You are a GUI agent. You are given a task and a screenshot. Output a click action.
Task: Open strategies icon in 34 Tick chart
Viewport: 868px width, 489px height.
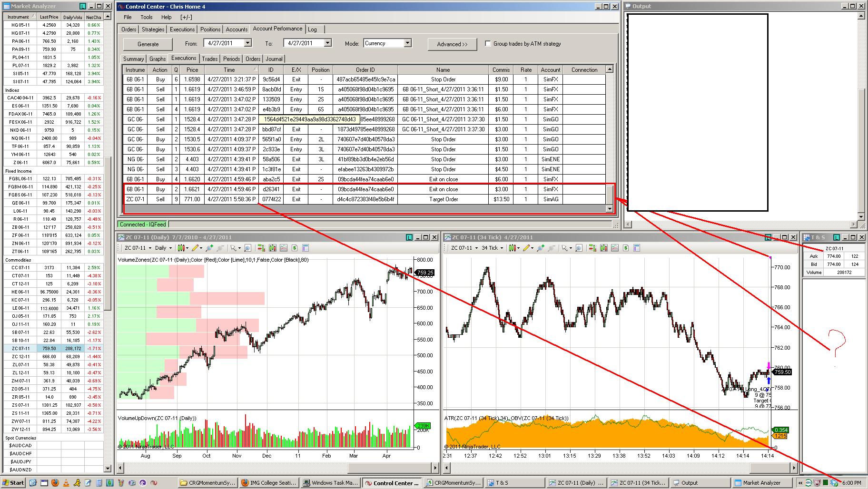click(x=615, y=248)
